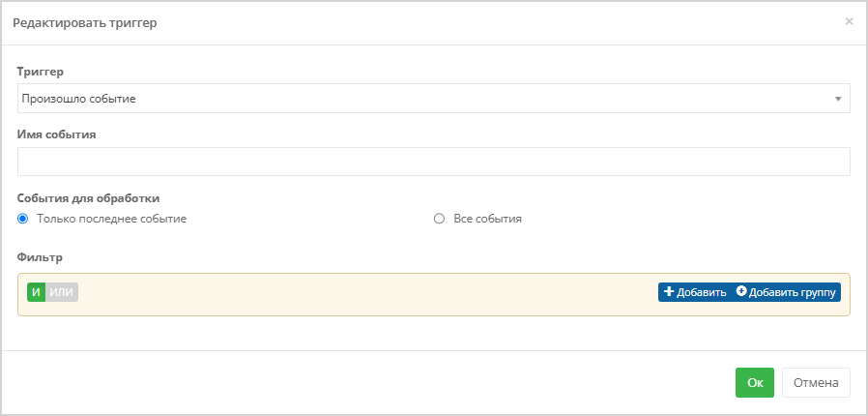Image resolution: width=868 pixels, height=416 pixels.
Task: Select the Только последнее событие radio button
Action: [x=22, y=219]
